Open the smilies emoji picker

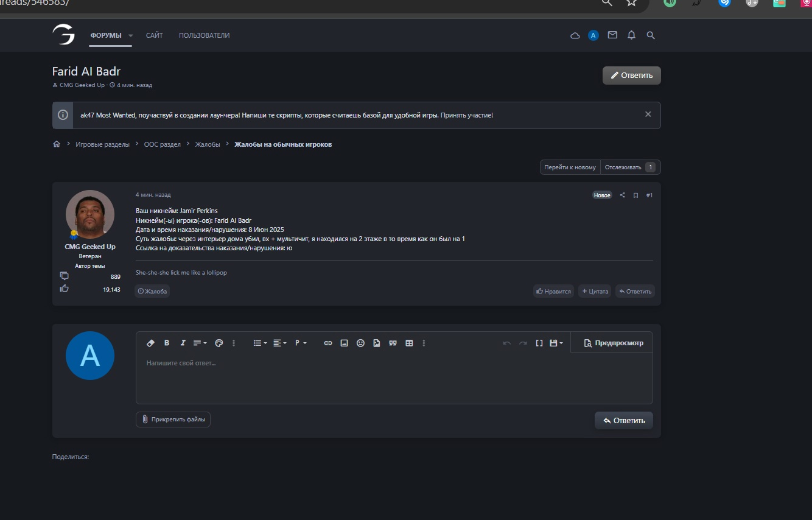point(360,343)
